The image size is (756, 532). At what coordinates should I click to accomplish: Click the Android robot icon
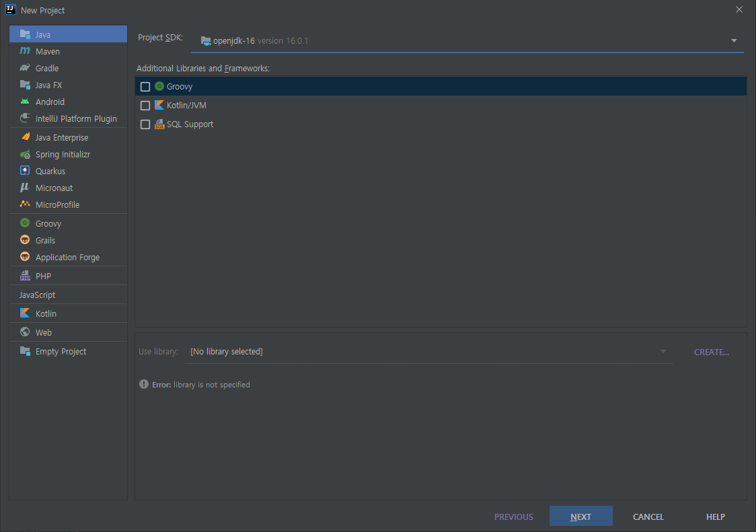click(x=25, y=102)
